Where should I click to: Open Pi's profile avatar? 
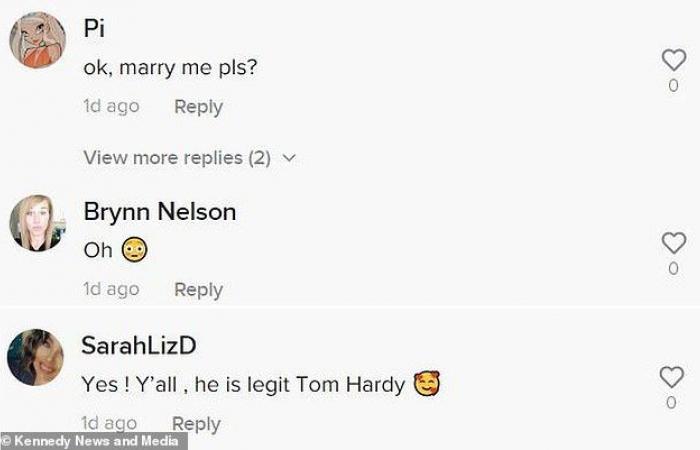tap(38, 40)
